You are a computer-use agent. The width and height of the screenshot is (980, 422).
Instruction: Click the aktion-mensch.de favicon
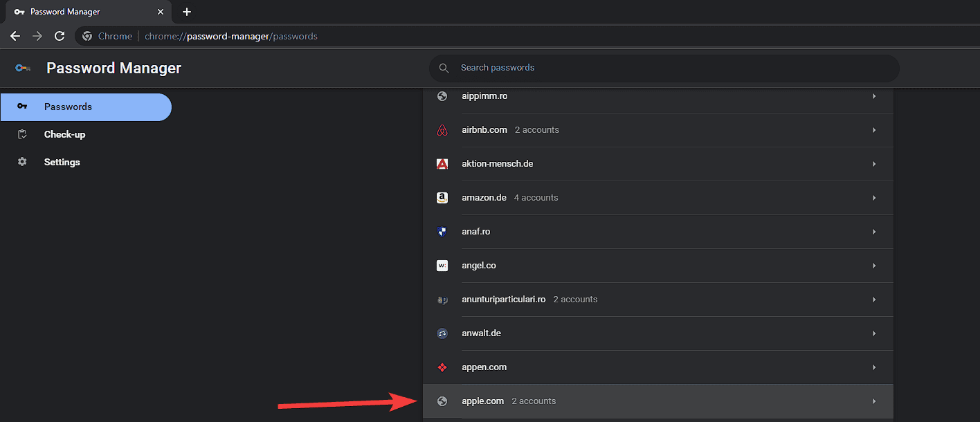[442, 164]
